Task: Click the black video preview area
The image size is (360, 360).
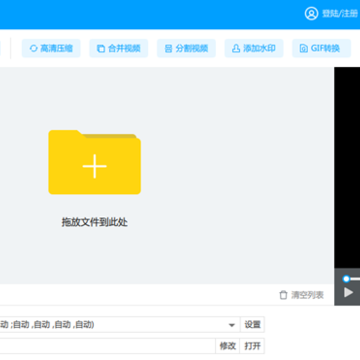Action: pyautogui.click(x=347, y=168)
